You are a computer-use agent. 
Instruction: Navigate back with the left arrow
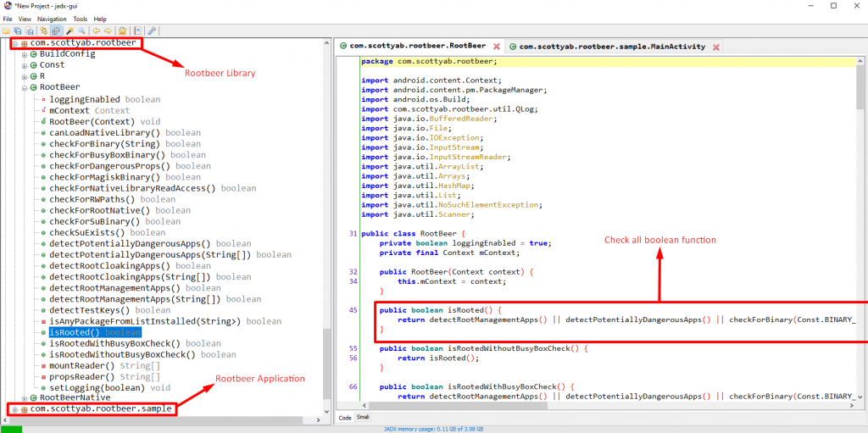pyautogui.click(x=96, y=31)
